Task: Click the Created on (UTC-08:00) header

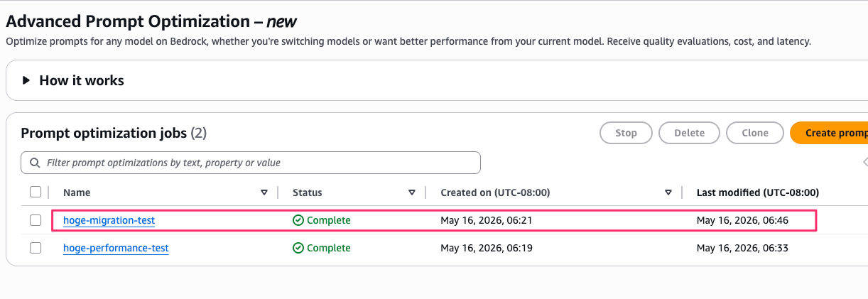Action: (x=495, y=192)
